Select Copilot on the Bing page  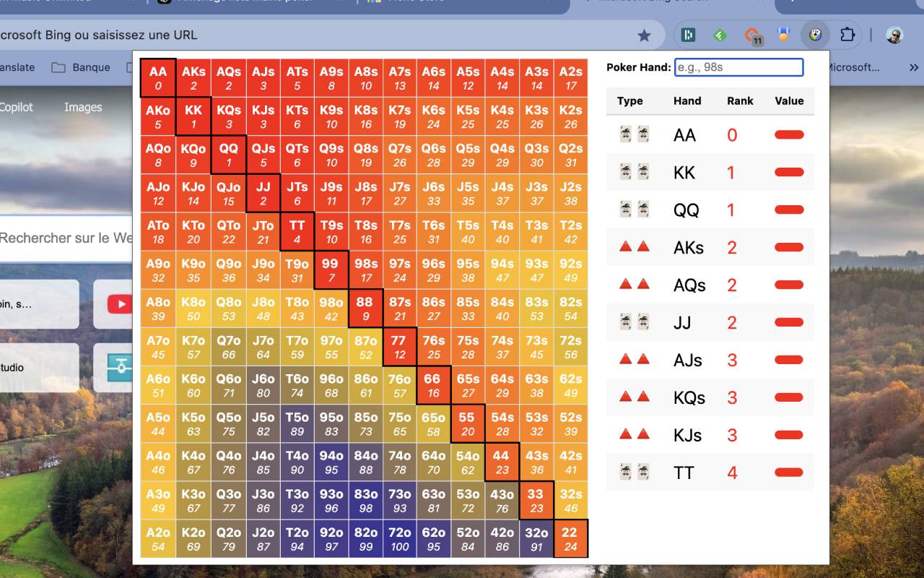[x=17, y=107]
